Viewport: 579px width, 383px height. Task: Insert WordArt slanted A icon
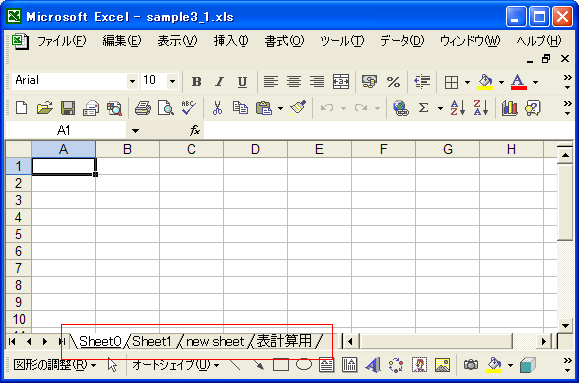tap(373, 365)
